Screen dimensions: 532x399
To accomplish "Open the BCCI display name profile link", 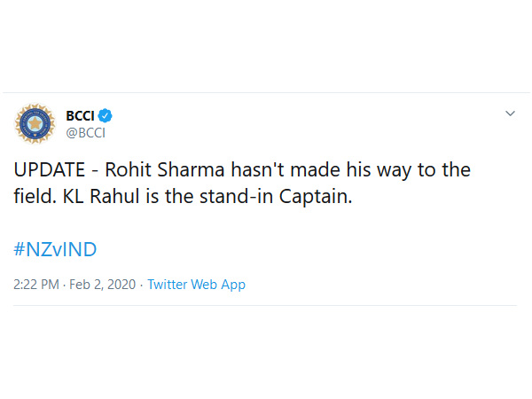I will (79, 115).
